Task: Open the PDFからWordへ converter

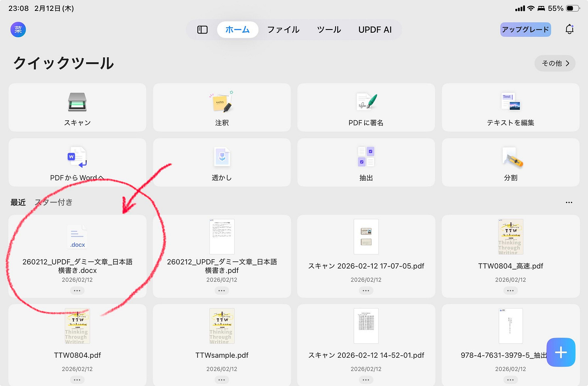Action: [x=77, y=162]
